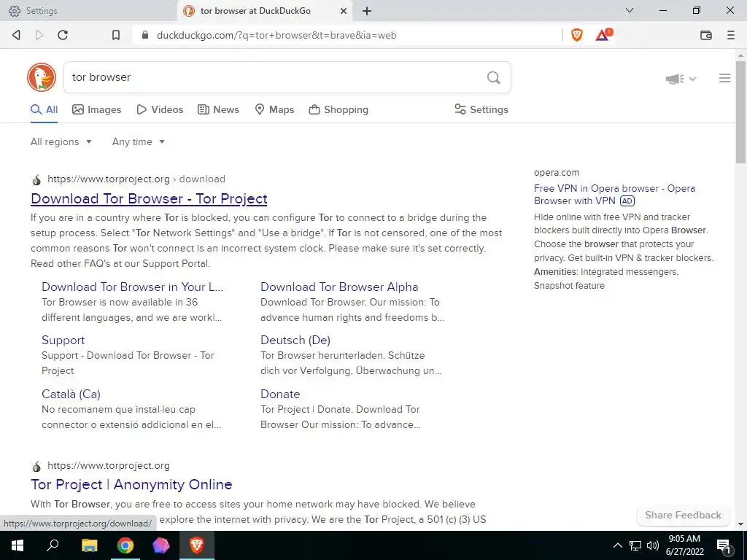Open Download Tor Browser in Your Language sublink
Screen dimensions: 747x560
coord(133,287)
